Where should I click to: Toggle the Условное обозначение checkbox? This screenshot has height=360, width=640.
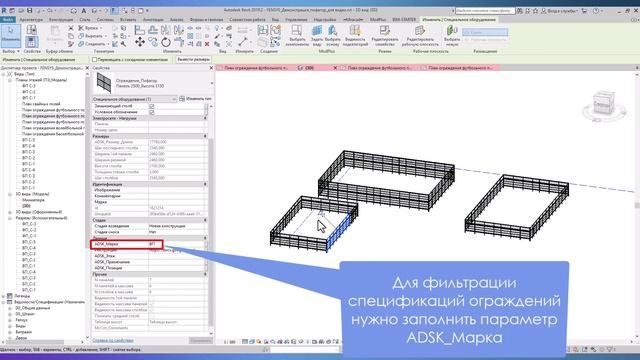coord(151,112)
